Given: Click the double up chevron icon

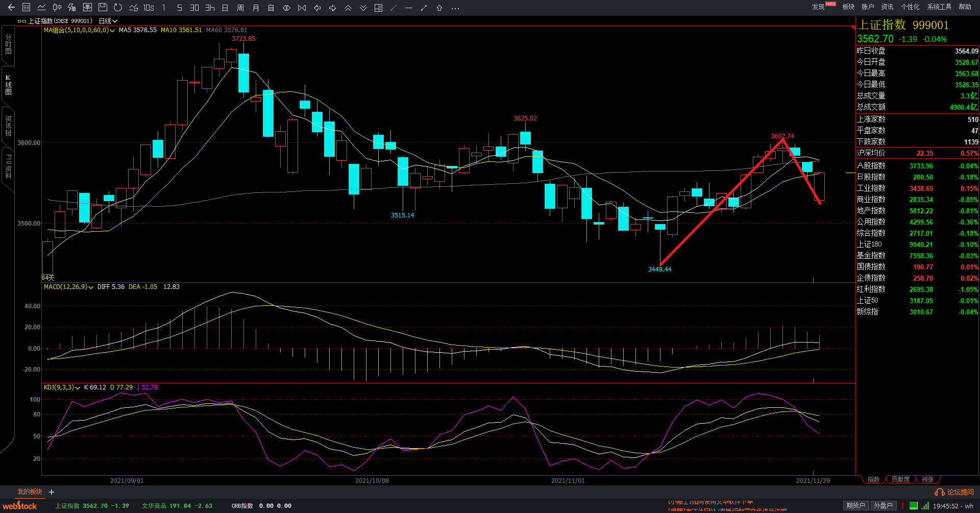Looking at the screenshot, I should click(348, 8).
